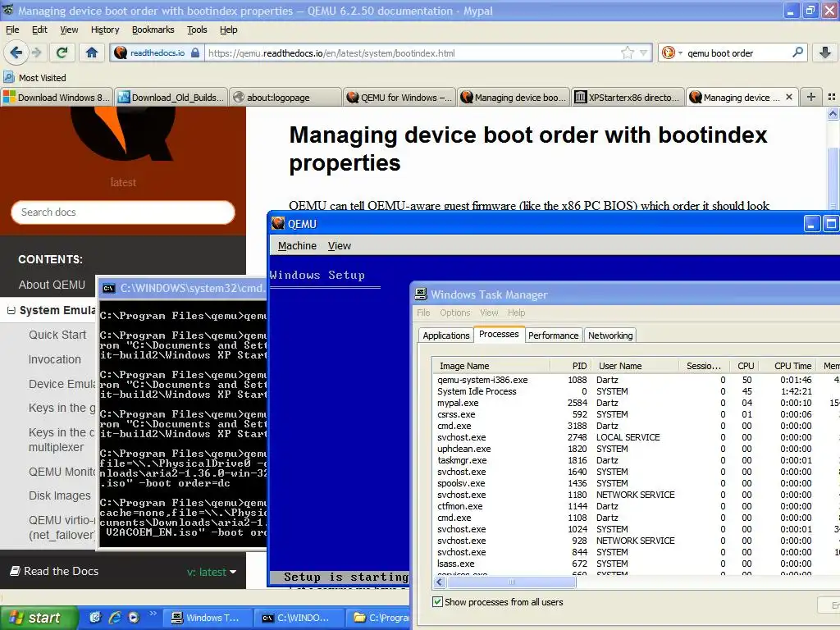The image size is (840, 630).
Task: Switch to Applications tab in Task Manager
Action: [x=445, y=336]
